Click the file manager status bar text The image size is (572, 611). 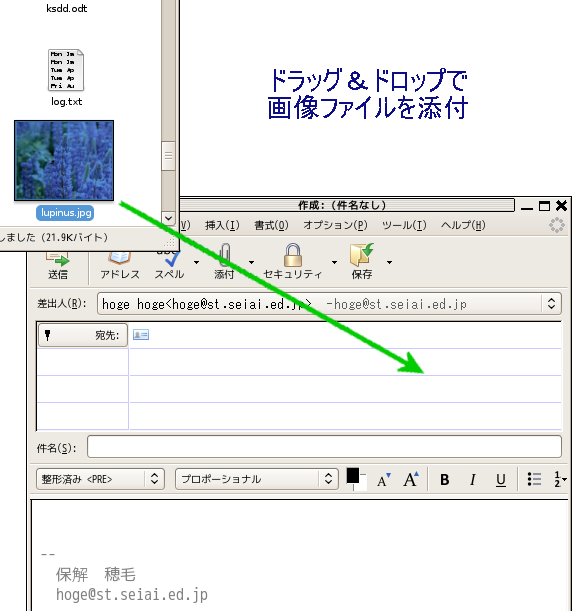[x=54, y=237]
